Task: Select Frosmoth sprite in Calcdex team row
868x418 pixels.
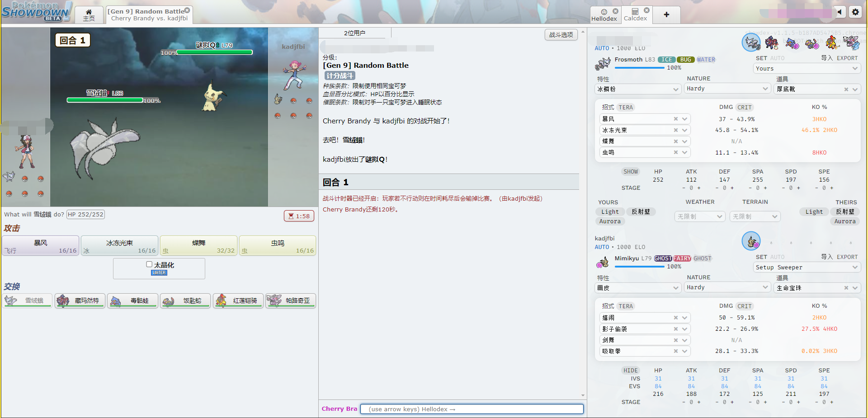Action: pos(751,42)
